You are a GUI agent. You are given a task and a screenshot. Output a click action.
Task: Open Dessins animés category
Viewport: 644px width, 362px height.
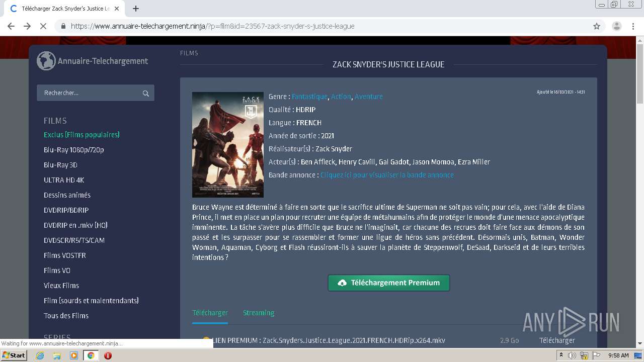pyautogui.click(x=67, y=195)
